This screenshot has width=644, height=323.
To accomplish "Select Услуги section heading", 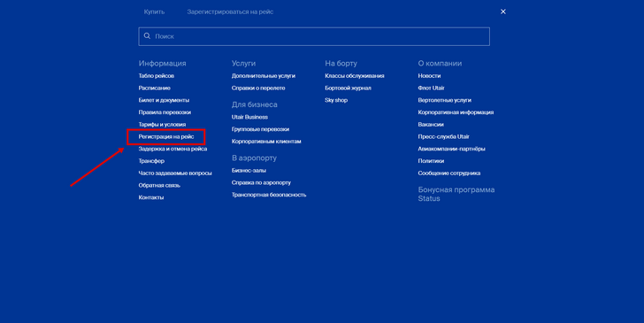I will (243, 64).
